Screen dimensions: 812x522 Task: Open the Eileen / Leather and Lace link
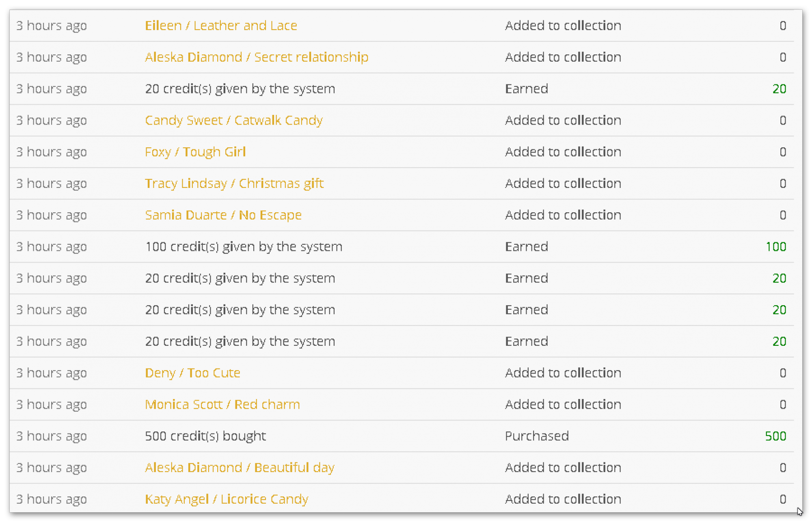pyautogui.click(x=221, y=26)
